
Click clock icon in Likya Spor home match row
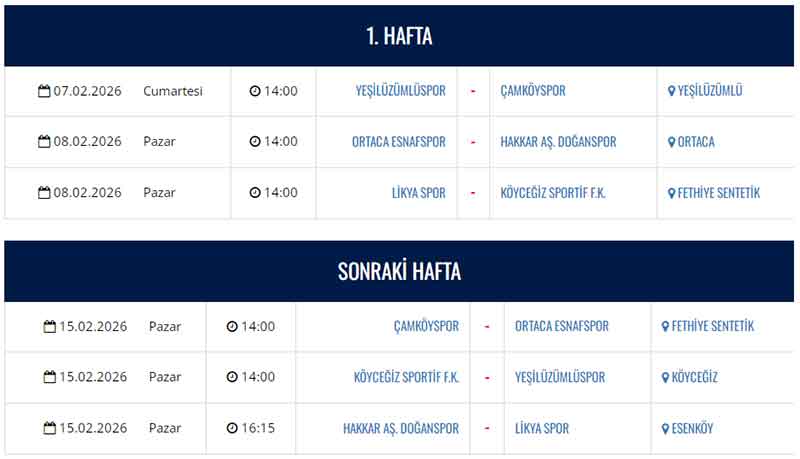click(255, 193)
